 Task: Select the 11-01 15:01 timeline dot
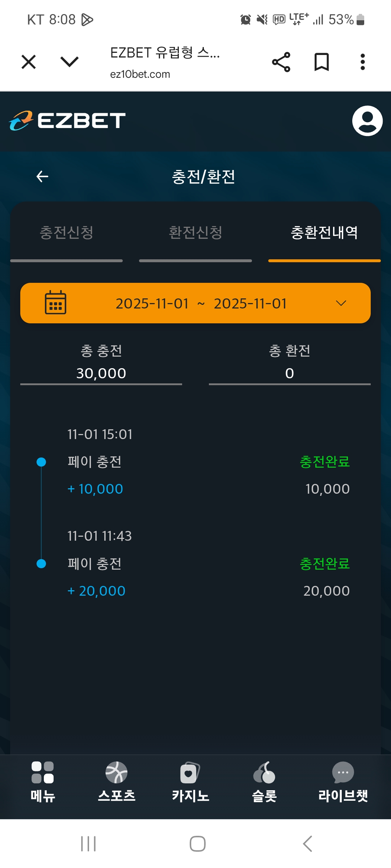42,462
